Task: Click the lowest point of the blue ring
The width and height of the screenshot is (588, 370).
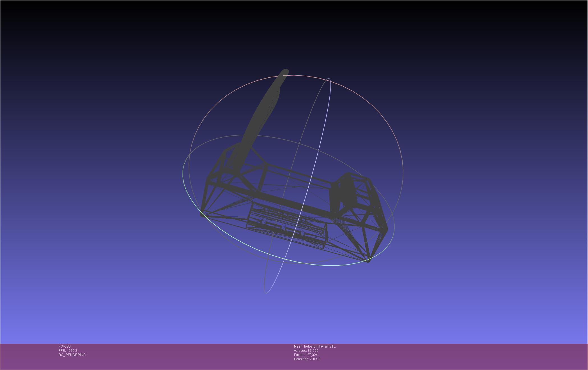Action: pos(266,293)
